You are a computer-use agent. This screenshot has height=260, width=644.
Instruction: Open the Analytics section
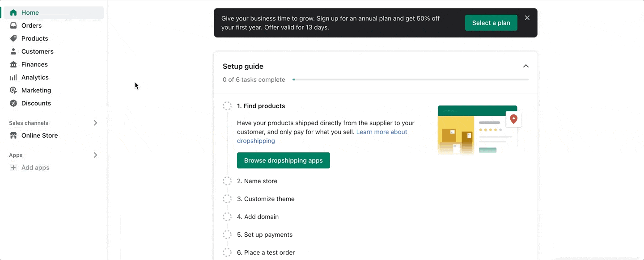(x=35, y=77)
